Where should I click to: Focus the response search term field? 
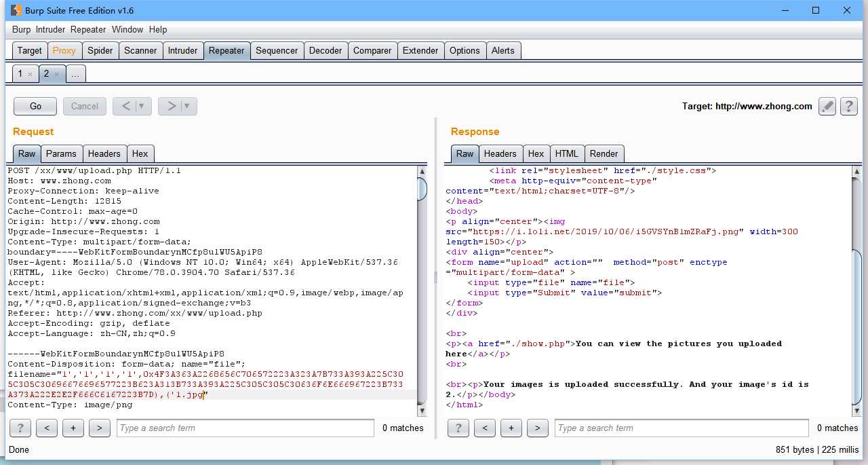pos(682,428)
